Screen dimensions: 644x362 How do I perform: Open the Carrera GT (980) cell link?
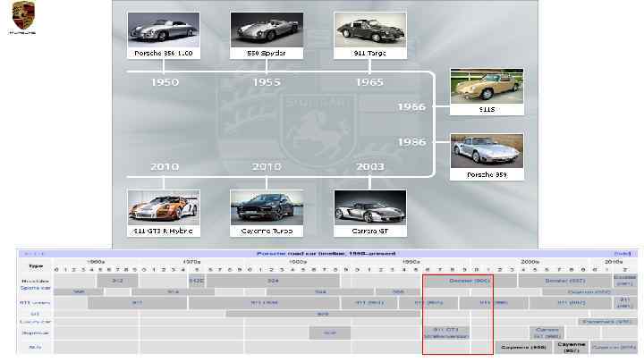tap(547, 333)
